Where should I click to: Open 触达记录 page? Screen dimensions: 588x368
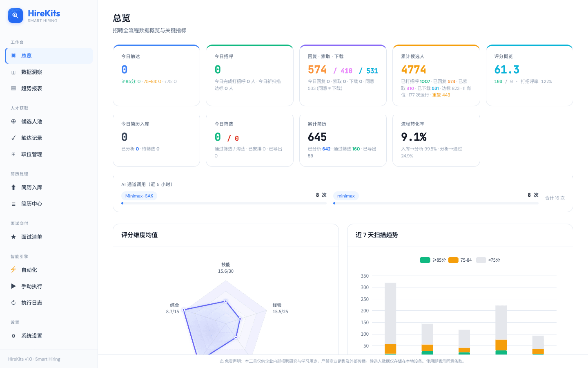[x=49, y=138]
